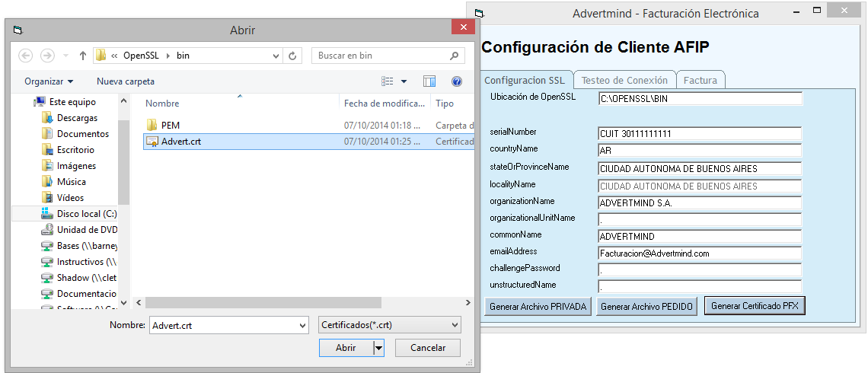Toggle the preview pane icon
Screen dimensions: 868x373
pos(429,81)
